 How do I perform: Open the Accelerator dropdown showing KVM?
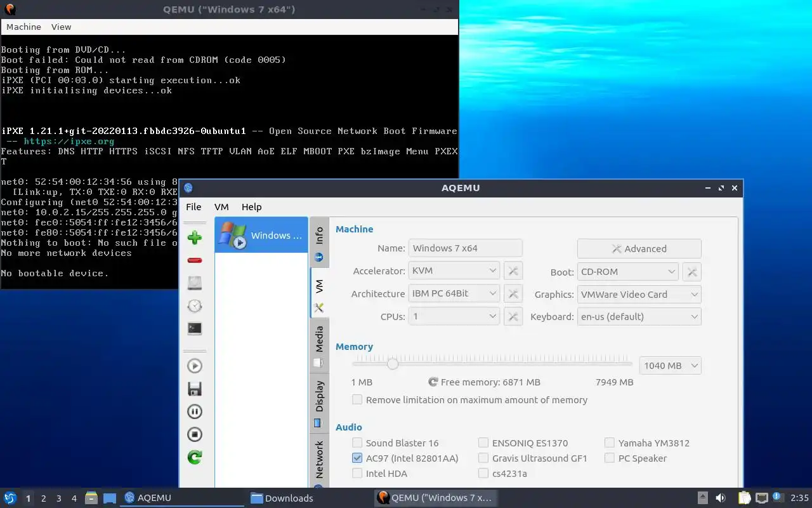point(454,271)
